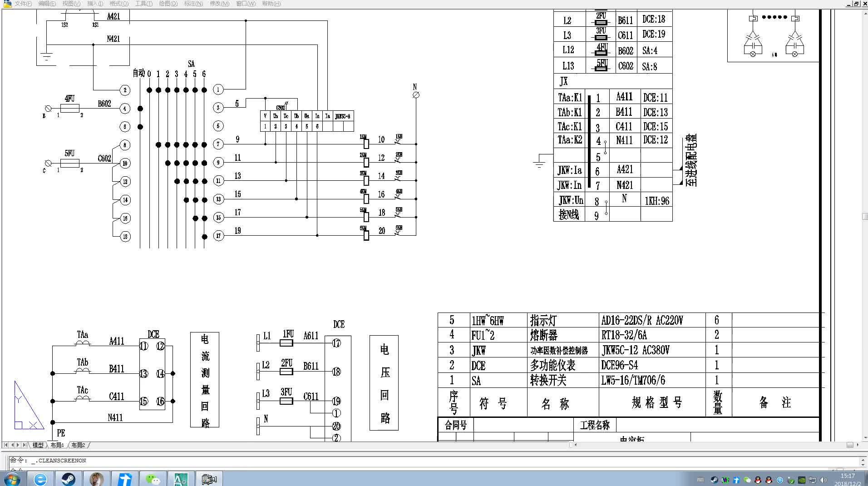Click command history scroll up arrow
Screen dimensions: 868x486
pyautogui.click(x=863, y=460)
